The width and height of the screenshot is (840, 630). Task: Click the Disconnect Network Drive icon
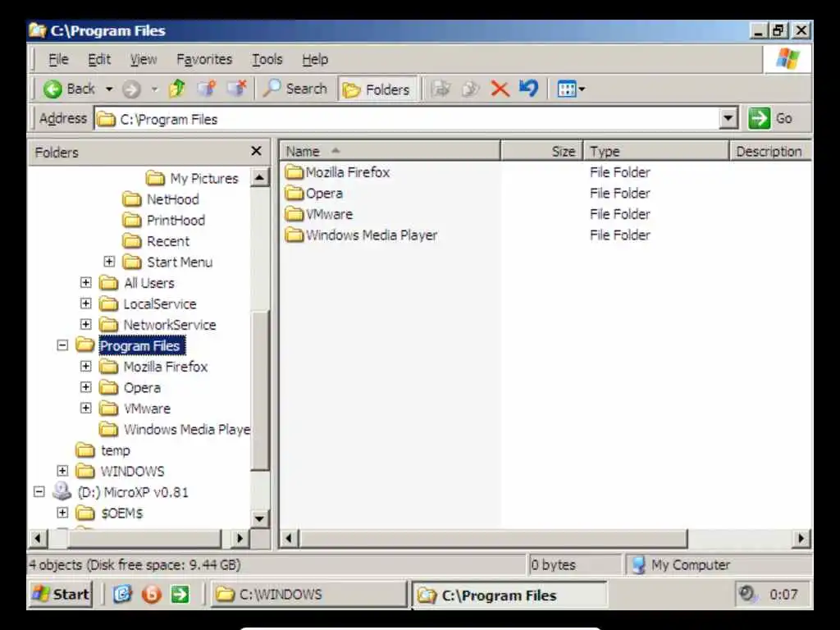[237, 89]
